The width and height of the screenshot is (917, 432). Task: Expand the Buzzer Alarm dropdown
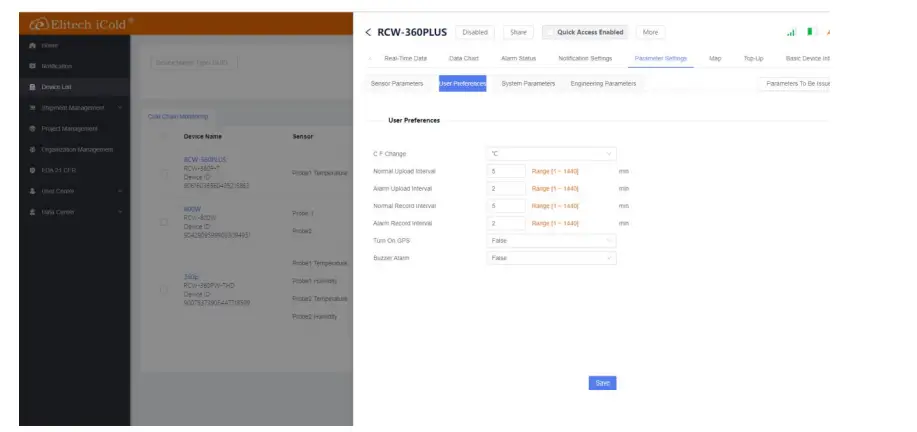pos(551,258)
